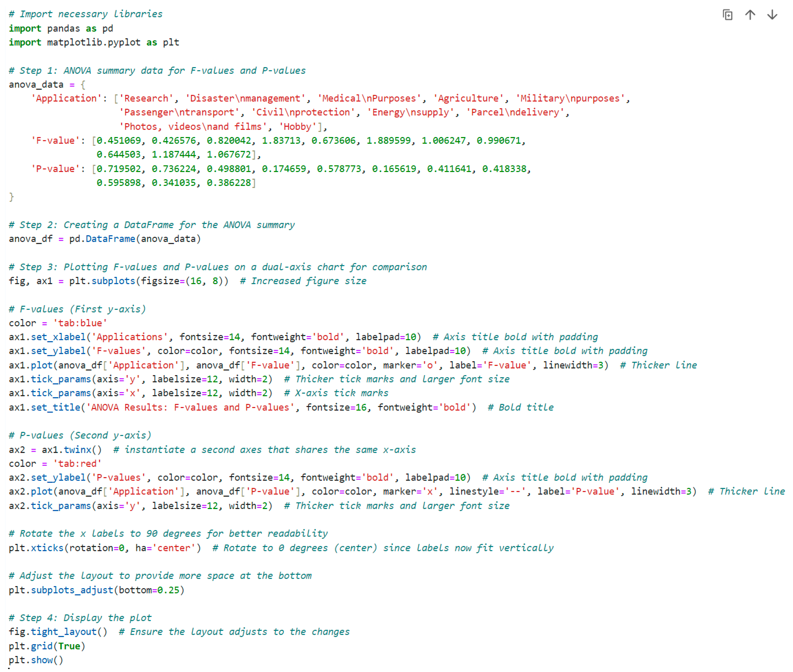793x672 pixels.
Task: Move cell up with the up arrow
Action: [750, 15]
